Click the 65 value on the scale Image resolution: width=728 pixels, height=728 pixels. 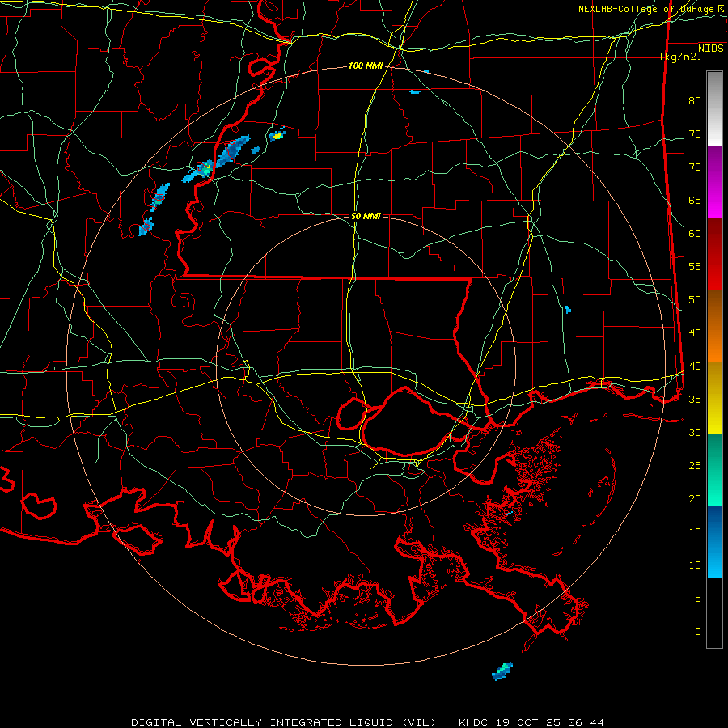[695, 201]
